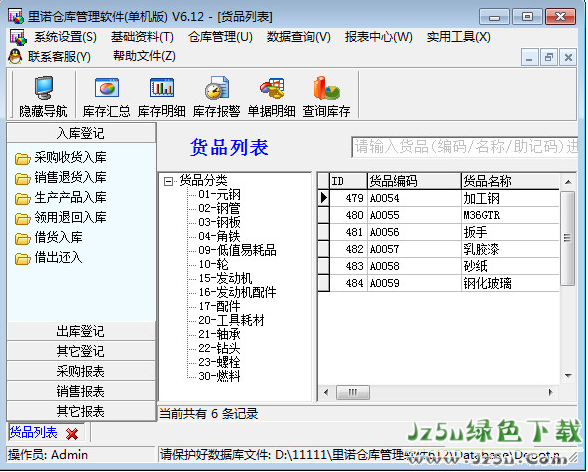Expand the 采购报表 navigation section

[x=81, y=371]
